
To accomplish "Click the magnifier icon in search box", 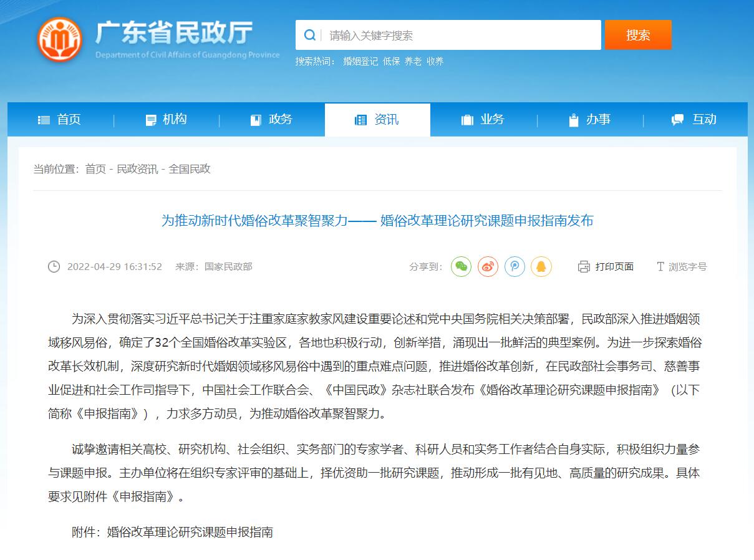I will (309, 35).
